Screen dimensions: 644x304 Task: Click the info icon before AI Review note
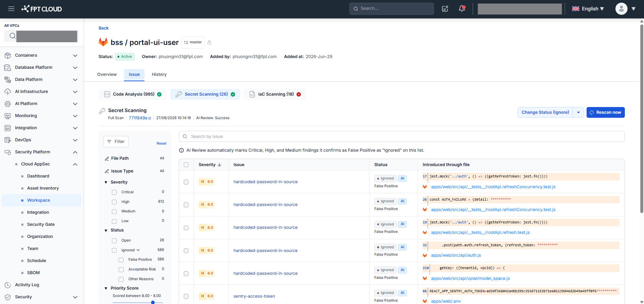[181, 150]
